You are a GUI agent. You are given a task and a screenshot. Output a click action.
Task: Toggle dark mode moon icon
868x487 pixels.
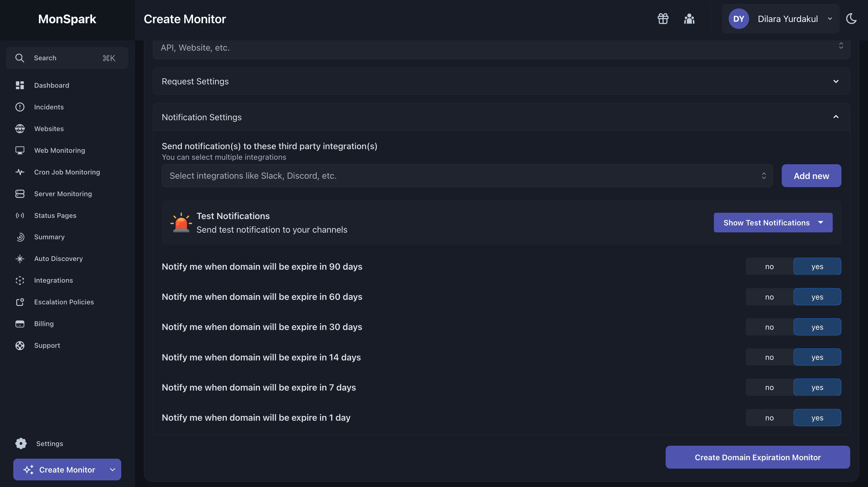click(x=851, y=19)
